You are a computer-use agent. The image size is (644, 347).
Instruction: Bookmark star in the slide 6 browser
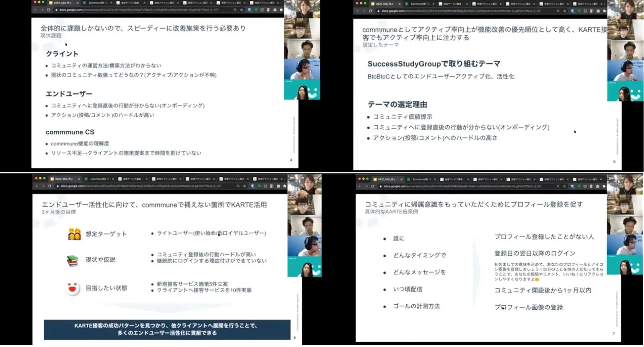click(245, 186)
